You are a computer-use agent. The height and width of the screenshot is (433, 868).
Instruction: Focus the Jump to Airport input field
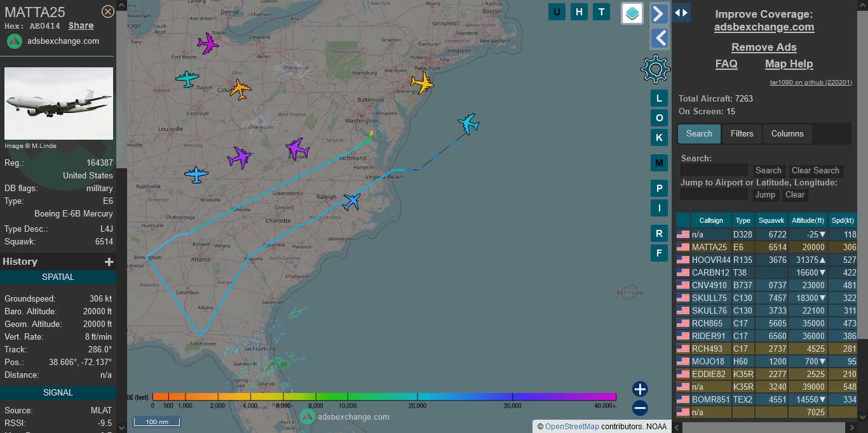click(x=714, y=195)
